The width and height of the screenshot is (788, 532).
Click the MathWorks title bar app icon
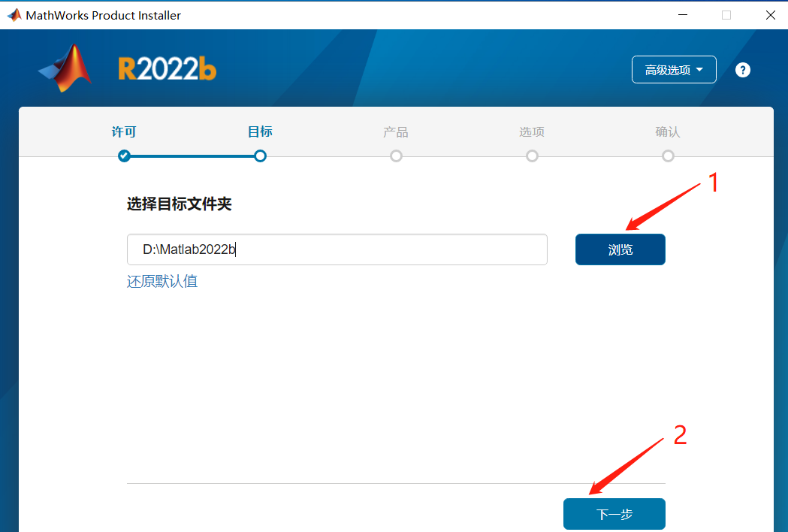[x=14, y=15]
